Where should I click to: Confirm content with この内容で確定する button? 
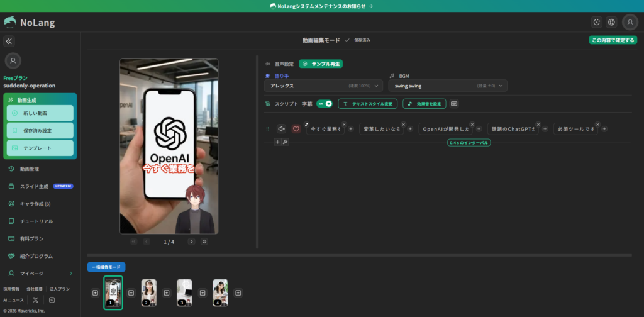613,40
